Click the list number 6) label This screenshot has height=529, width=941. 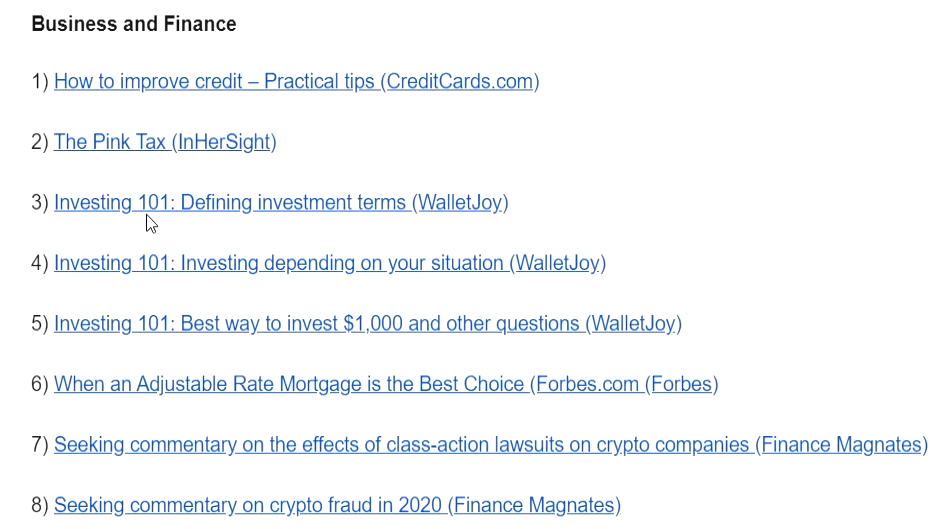tap(40, 384)
